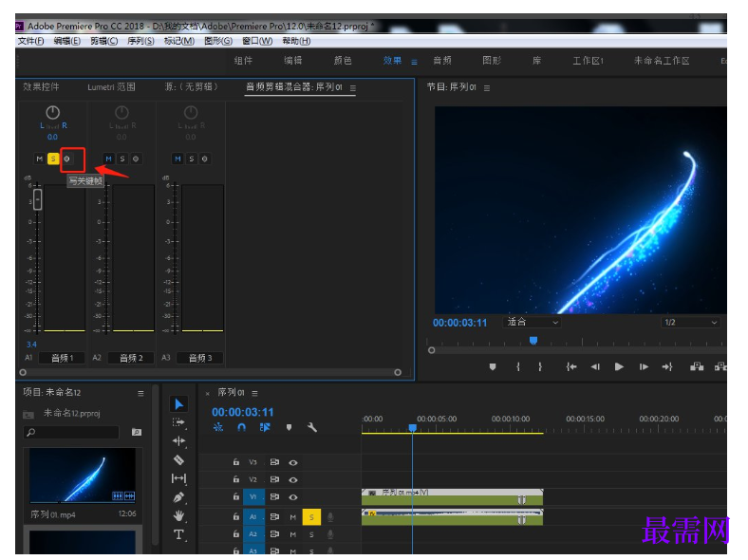Screen dimensions: 748x560
Task: Toggle Solo on audio mixer track 音频1
Action: point(53,159)
